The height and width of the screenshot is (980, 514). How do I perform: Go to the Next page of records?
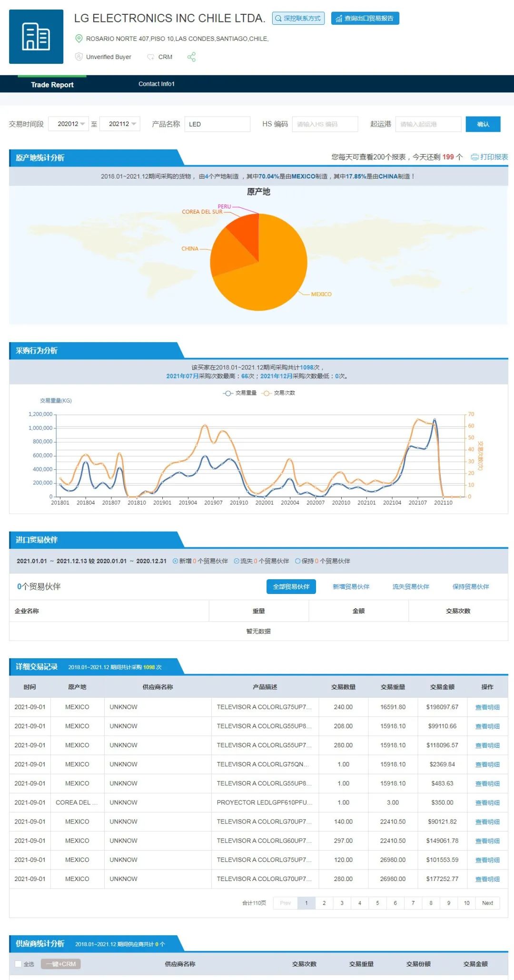pyautogui.click(x=488, y=903)
